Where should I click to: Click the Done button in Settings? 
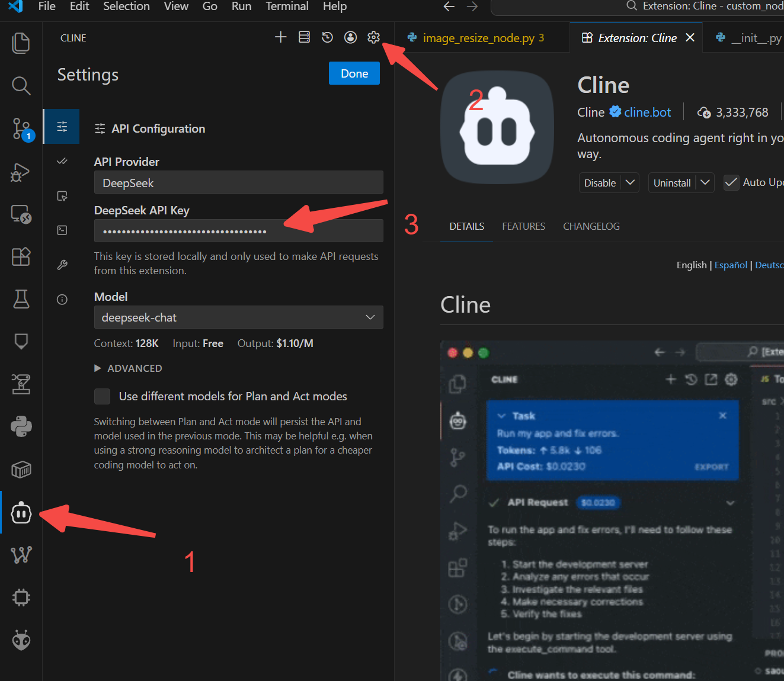coord(354,73)
